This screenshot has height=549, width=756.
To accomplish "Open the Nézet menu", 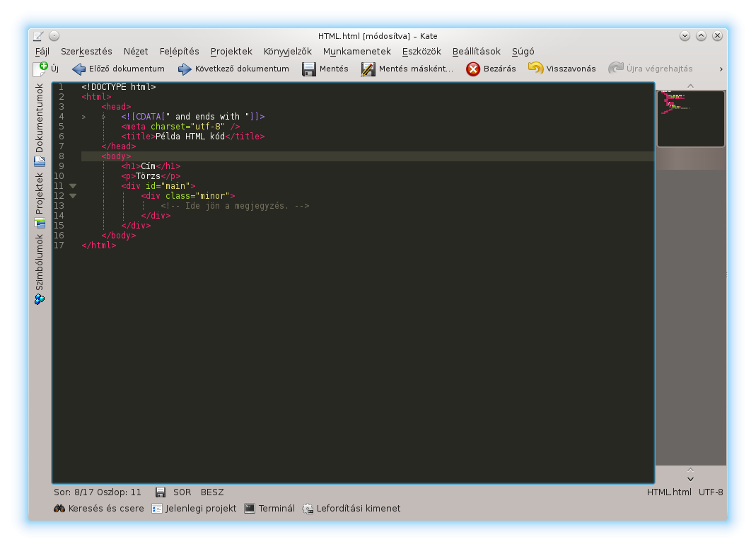I will (136, 51).
